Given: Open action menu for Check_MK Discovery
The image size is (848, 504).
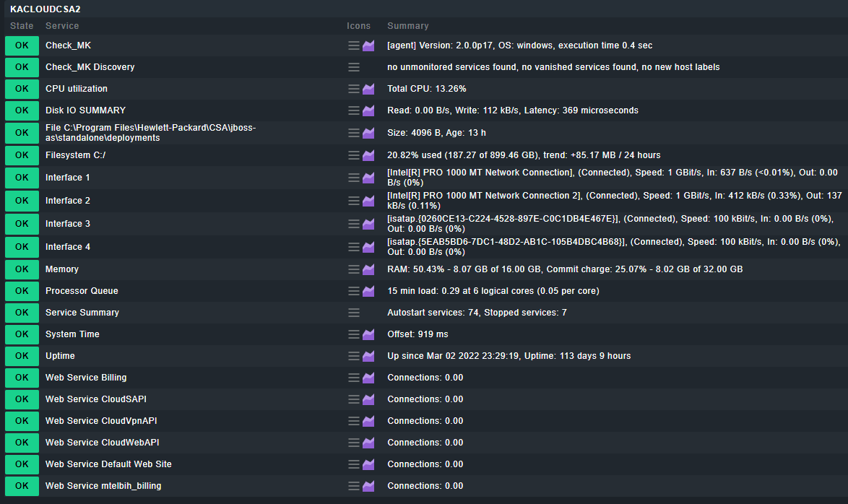Looking at the screenshot, I should 354,68.
